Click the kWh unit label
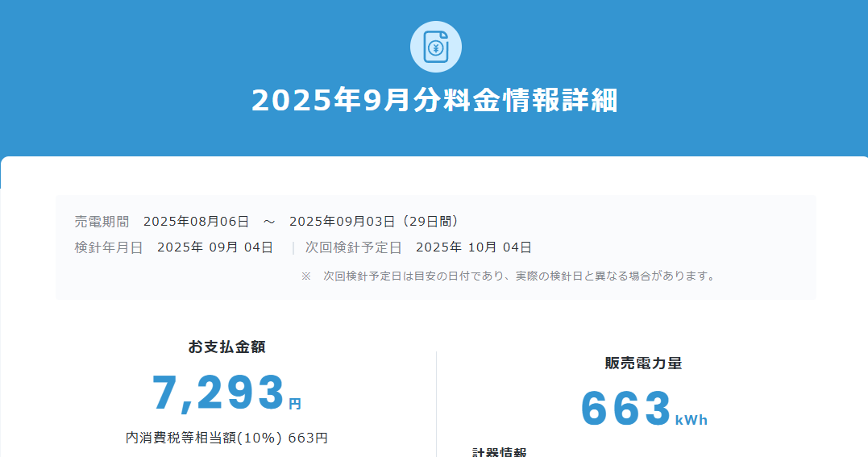Screen dimensions: 868x457 coord(691,420)
